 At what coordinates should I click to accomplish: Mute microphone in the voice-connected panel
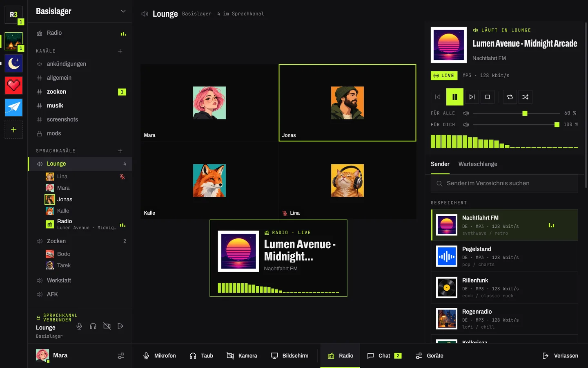[79, 326]
